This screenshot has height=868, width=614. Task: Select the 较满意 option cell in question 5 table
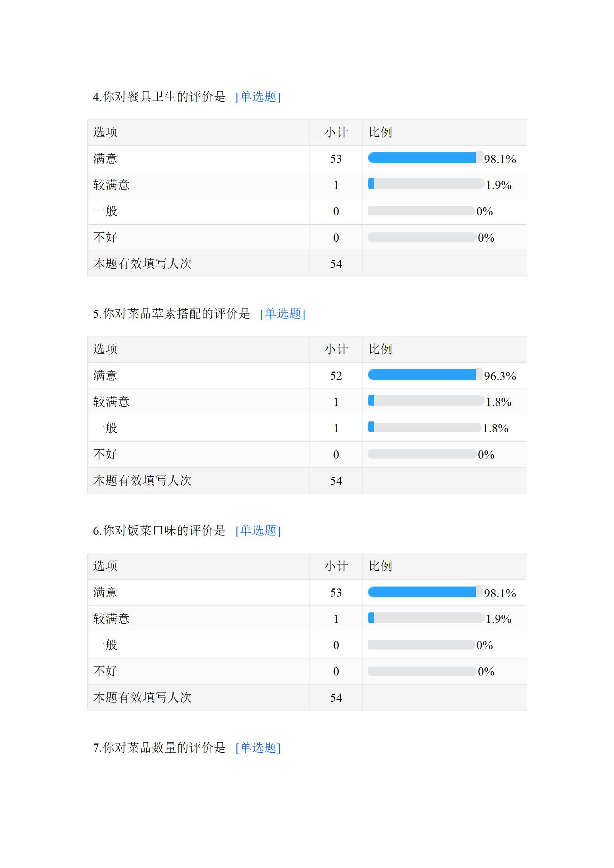(111, 402)
